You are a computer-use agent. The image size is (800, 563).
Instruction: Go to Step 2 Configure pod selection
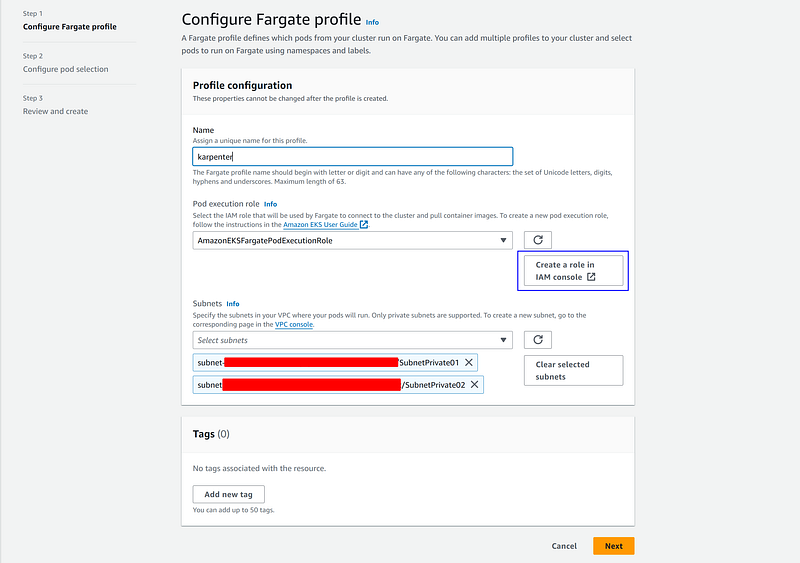65,69
